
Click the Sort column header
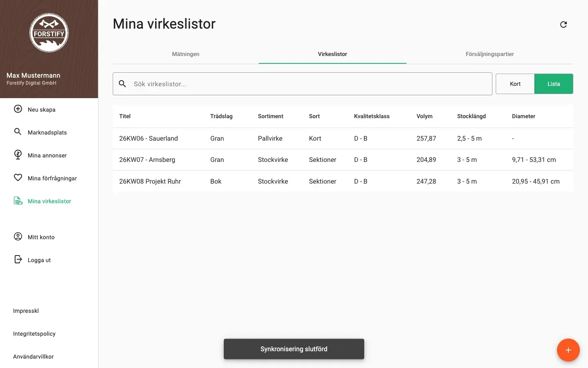point(314,116)
